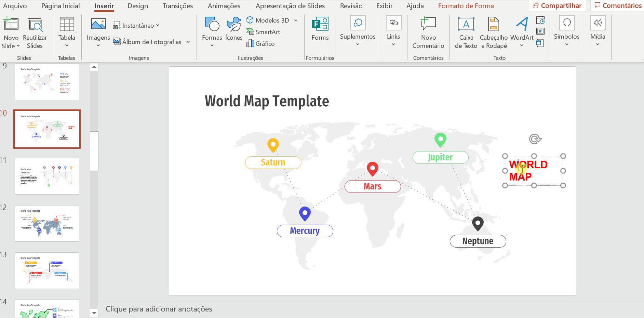Switch to the Animações tab
This screenshot has width=644, height=318.
(x=224, y=6)
